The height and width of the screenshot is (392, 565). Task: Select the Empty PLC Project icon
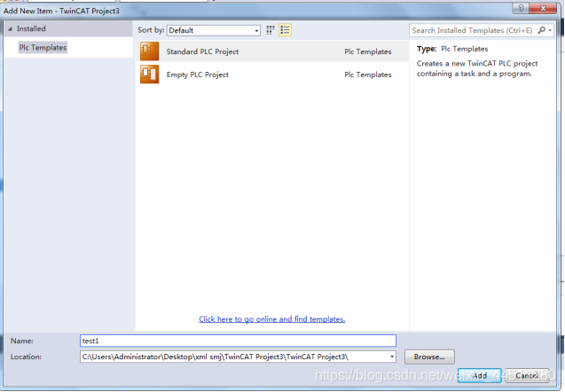click(x=149, y=74)
